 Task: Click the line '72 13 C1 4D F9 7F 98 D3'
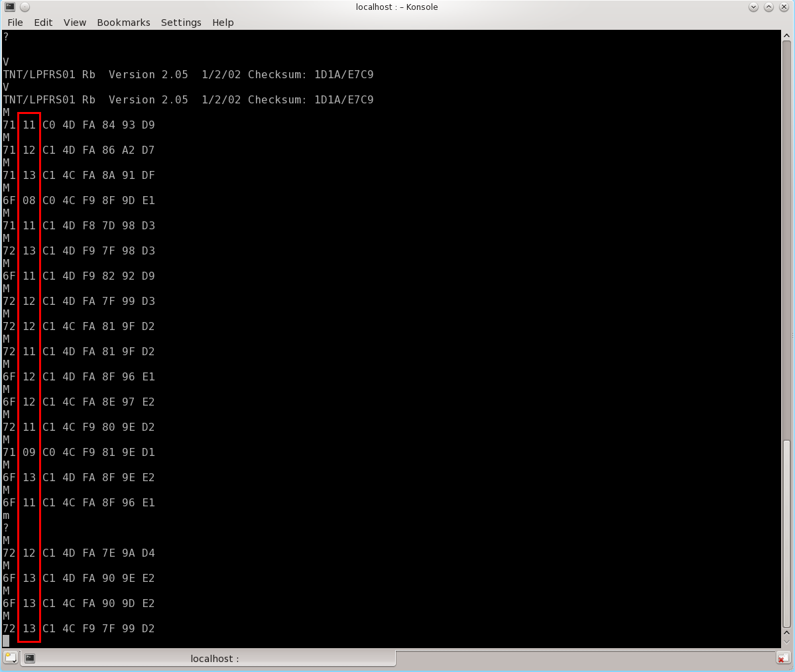79,251
